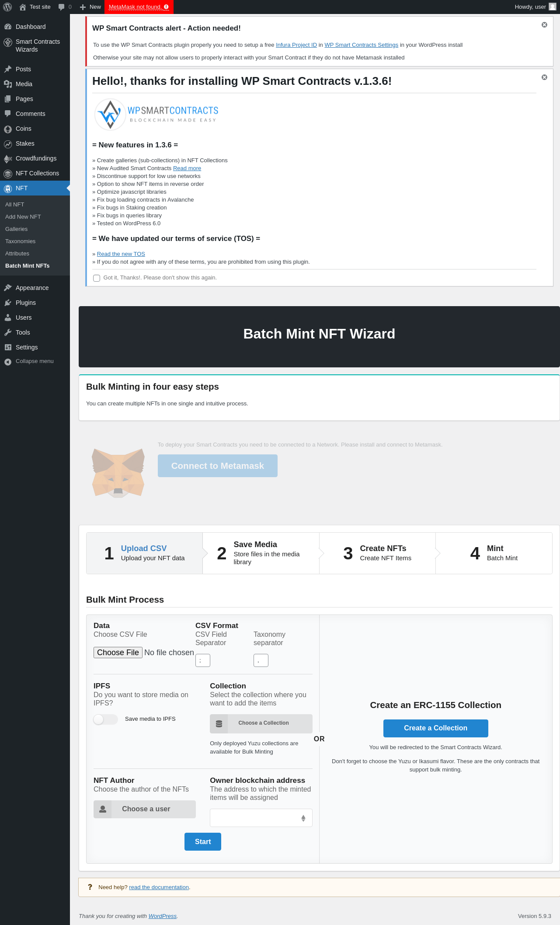Select step 3 Create NFTs
560x925 pixels.
click(377, 553)
